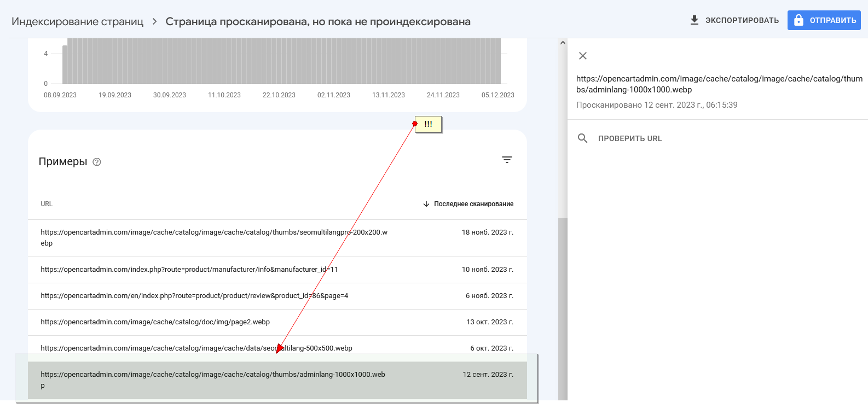The image size is (868, 408).
Task: Click chart axis date 22.10.2023
Action: point(279,95)
